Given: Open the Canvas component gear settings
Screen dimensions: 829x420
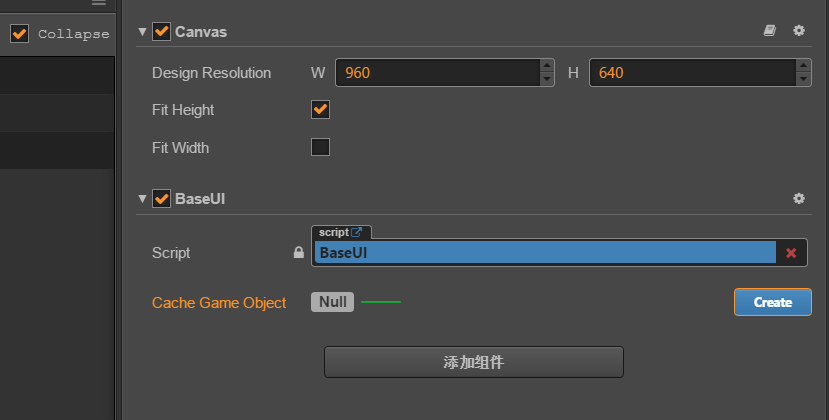Looking at the screenshot, I should [x=799, y=31].
